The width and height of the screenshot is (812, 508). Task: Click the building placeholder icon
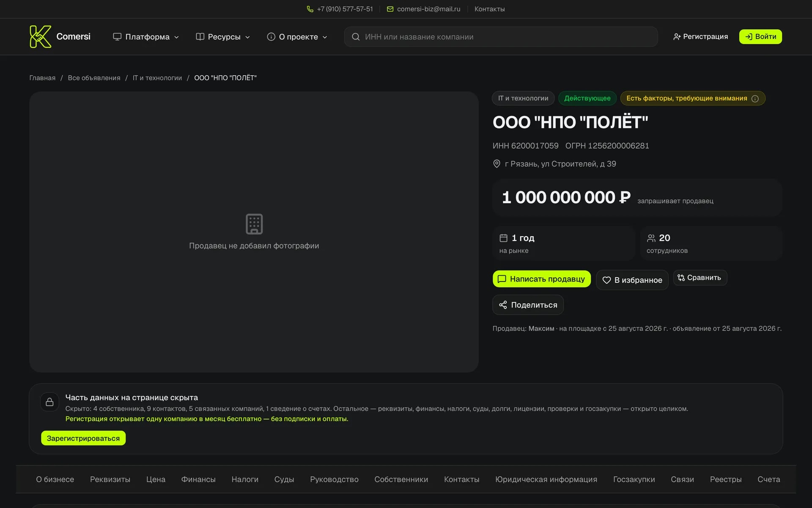[x=254, y=224]
